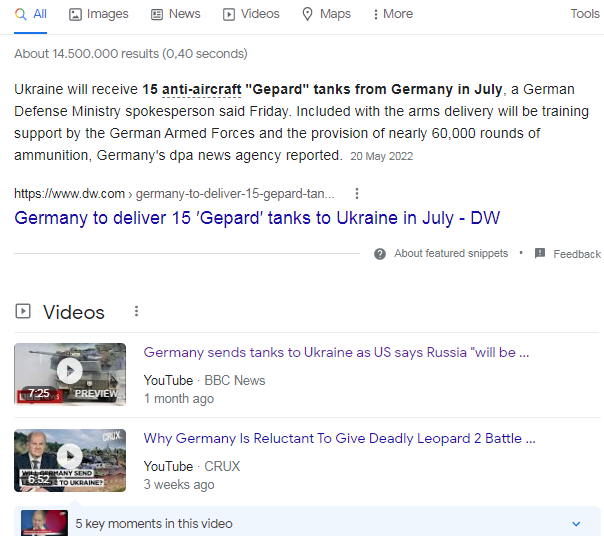Click 'YouTube · BBC News' source text
The image size is (604, 536).
204,380
